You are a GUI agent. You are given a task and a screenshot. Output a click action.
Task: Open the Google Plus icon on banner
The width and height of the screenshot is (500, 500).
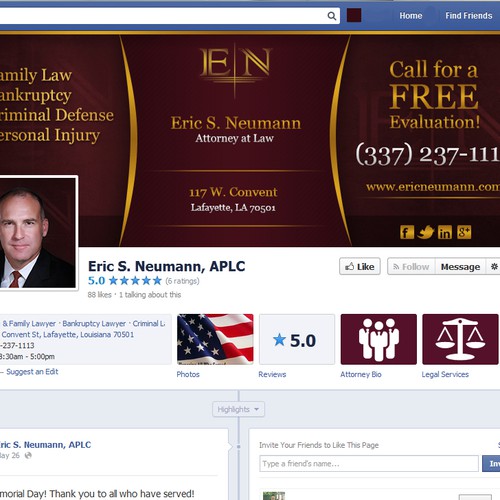pos(464,232)
